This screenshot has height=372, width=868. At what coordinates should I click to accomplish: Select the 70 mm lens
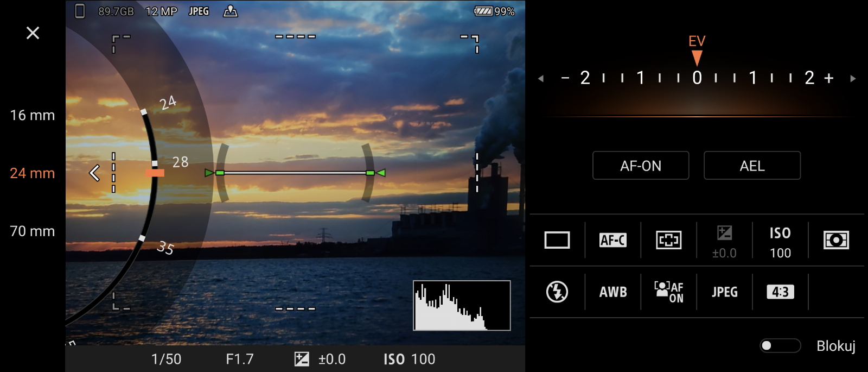tap(33, 231)
